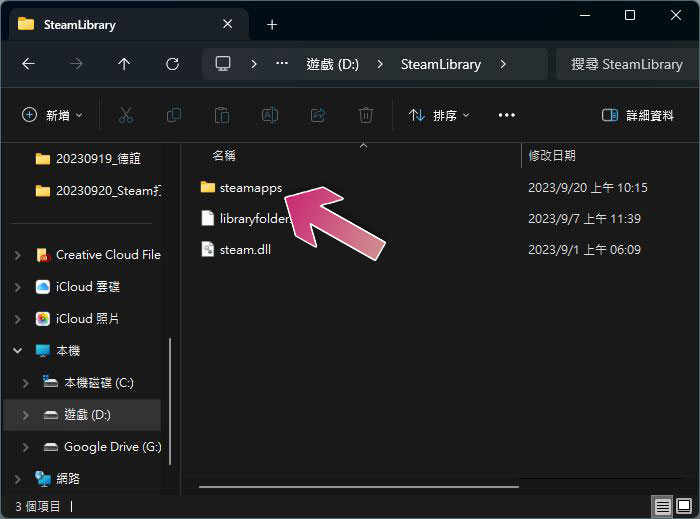Screen dimensions: 700x519
Task: Open 20230920_Steam folder in sidebar
Action: pos(98,191)
